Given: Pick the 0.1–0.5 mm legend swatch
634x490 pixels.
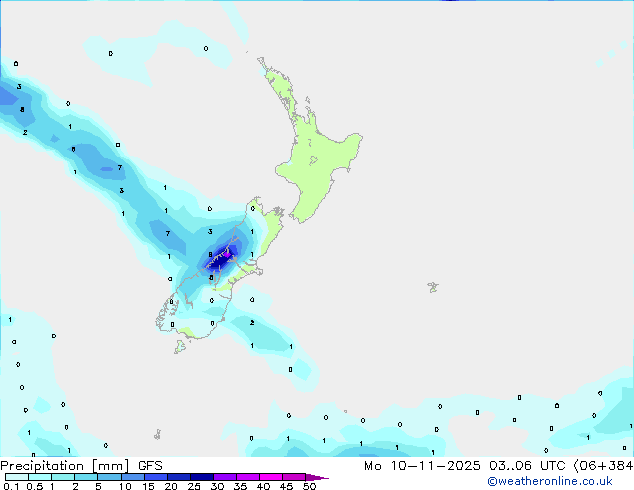Looking at the screenshot, I should click(x=17, y=477).
